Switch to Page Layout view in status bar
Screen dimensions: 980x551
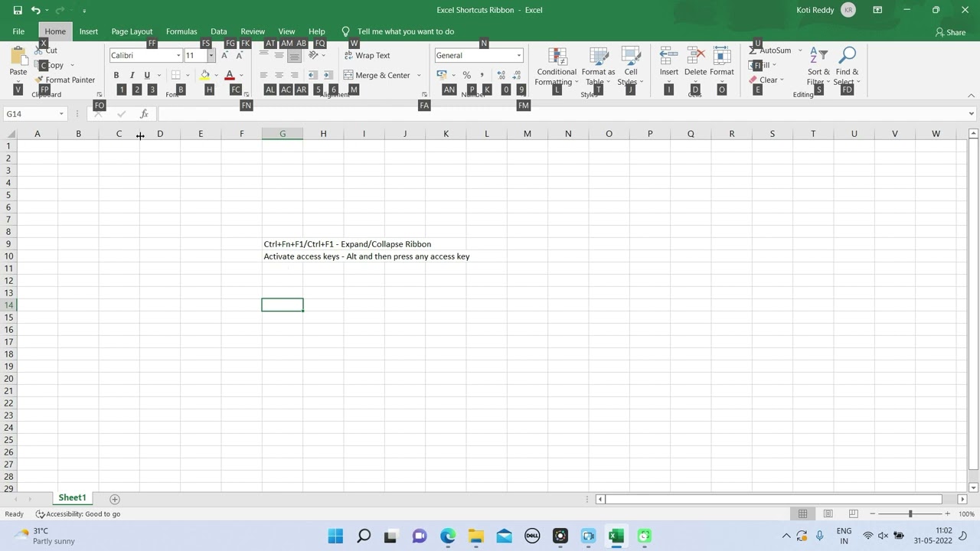click(828, 514)
